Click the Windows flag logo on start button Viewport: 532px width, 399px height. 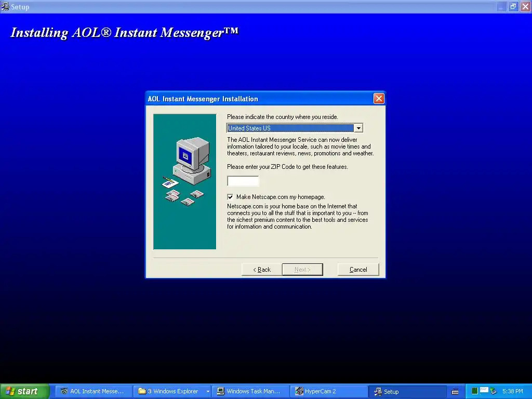[10, 391]
